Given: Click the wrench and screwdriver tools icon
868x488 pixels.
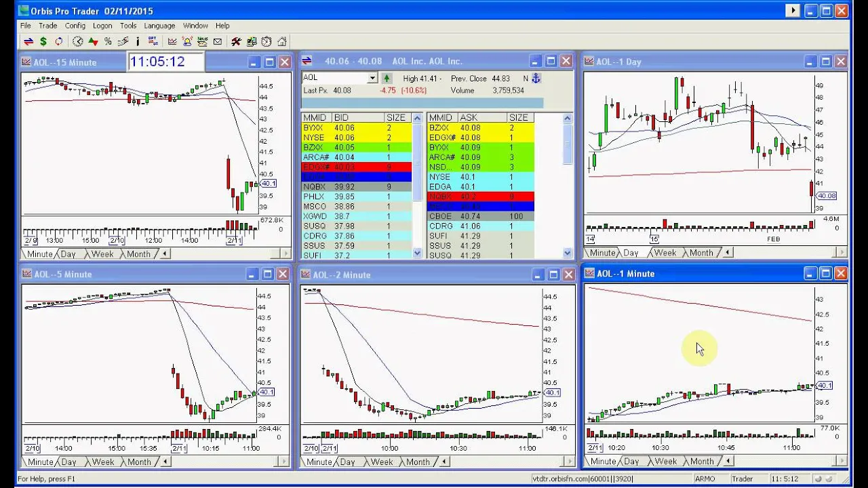Looking at the screenshot, I should coord(236,41).
